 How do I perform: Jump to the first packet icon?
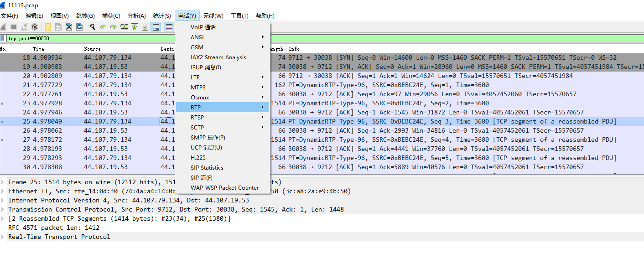pos(135,27)
